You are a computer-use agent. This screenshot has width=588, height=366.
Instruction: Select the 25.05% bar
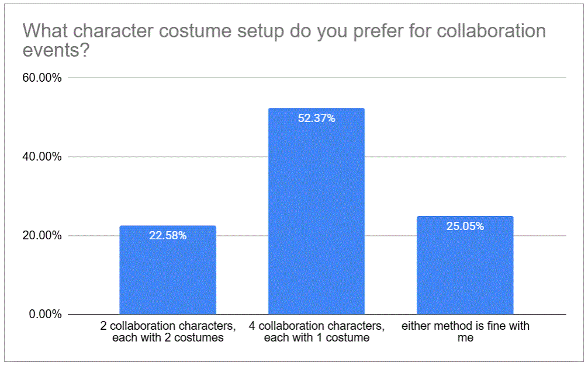[x=465, y=265]
